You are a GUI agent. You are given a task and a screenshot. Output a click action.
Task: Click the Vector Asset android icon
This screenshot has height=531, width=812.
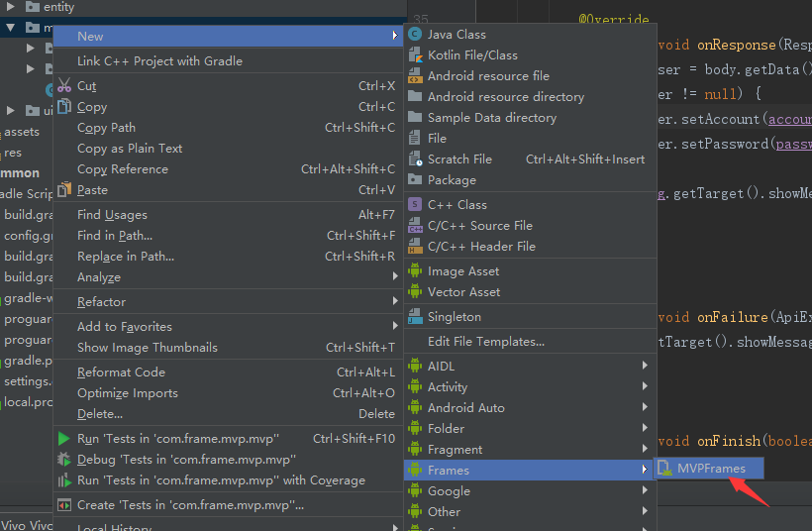[x=415, y=291]
